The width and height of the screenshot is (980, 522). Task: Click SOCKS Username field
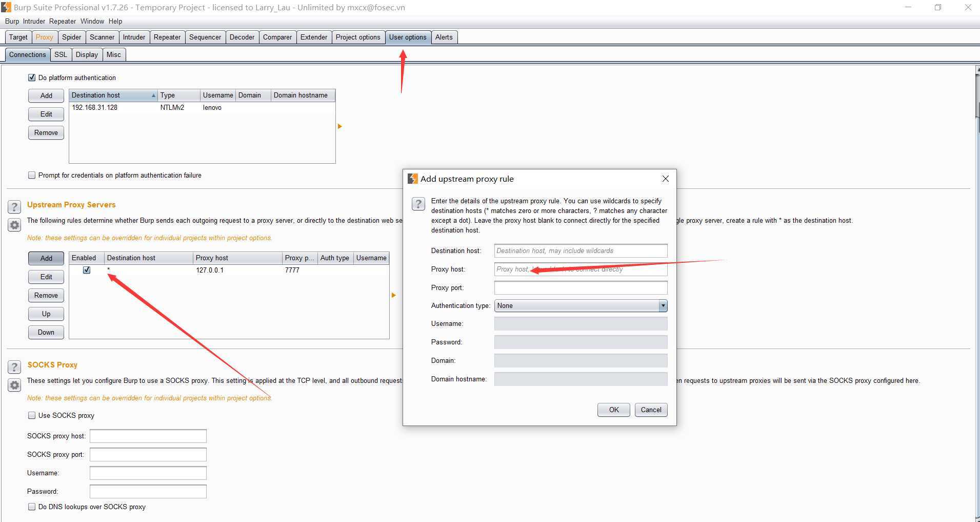tap(148, 473)
